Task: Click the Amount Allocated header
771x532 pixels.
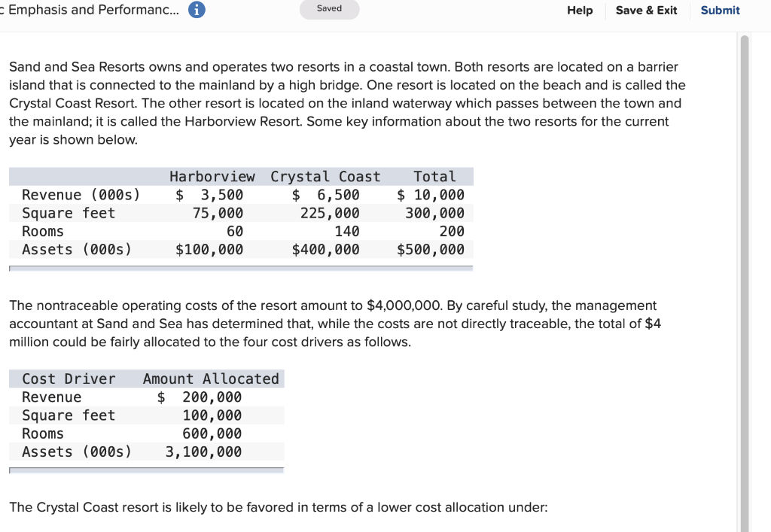Action: point(210,378)
